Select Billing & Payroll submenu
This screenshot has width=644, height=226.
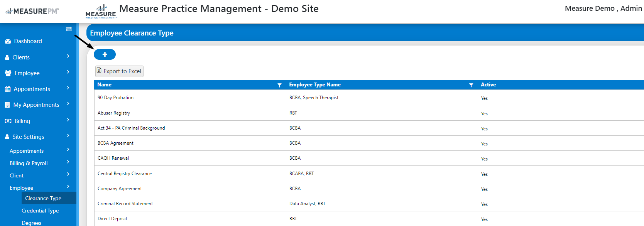coord(29,163)
